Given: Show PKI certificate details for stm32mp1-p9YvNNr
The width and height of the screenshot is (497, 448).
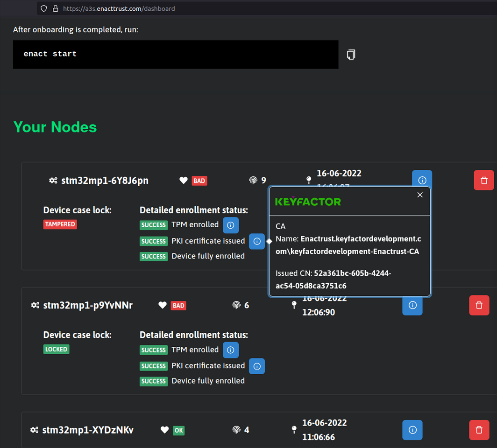Looking at the screenshot, I should coord(256,366).
